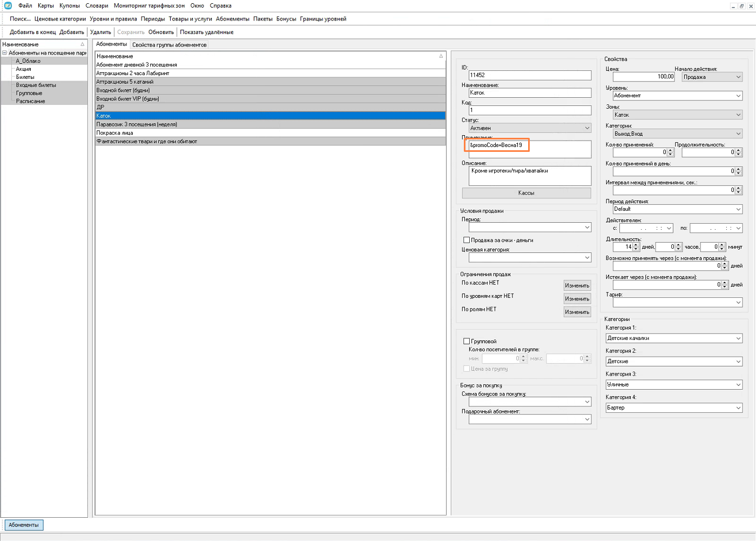Toggle Продажа за очки - деньги checkbox

[467, 240]
